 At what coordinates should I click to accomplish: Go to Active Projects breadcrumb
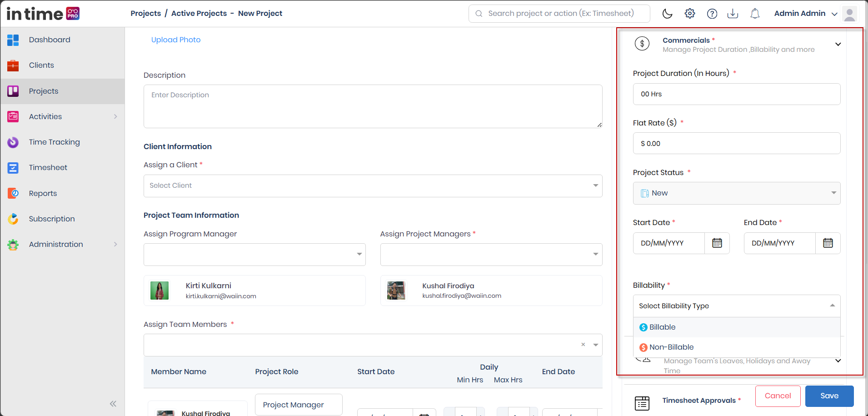[x=199, y=14]
